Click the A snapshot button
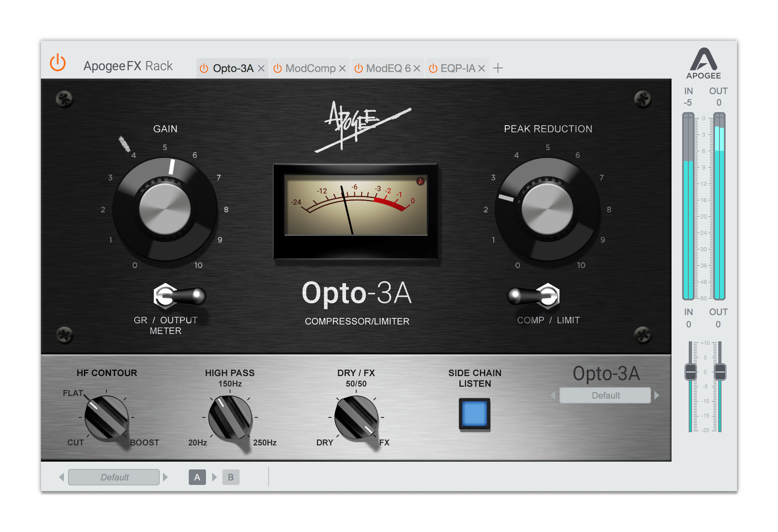This screenshot has height=532, width=778. click(x=197, y=477)
